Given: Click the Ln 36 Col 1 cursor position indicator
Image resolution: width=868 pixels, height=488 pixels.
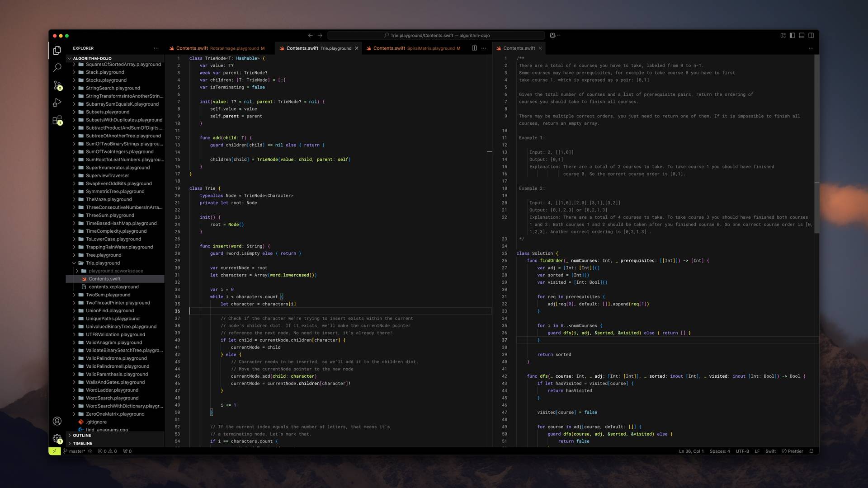Looking at the screenshot, I should click(x=690, y=451).
